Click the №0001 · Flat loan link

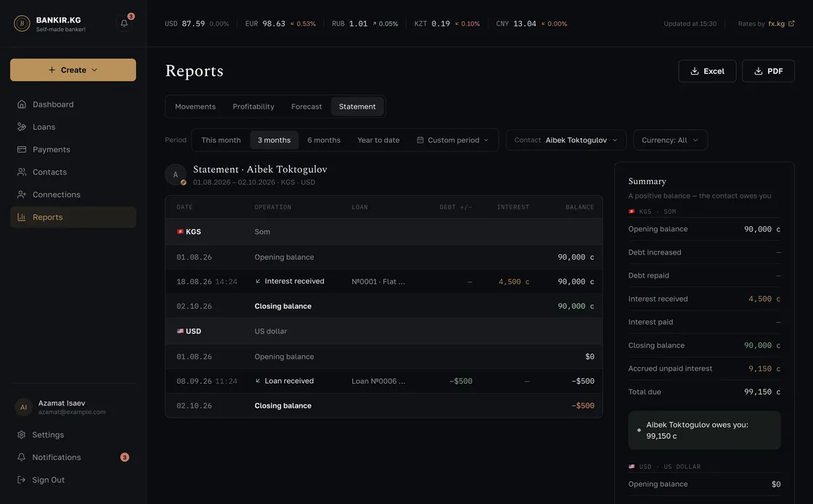pos(378,282)
